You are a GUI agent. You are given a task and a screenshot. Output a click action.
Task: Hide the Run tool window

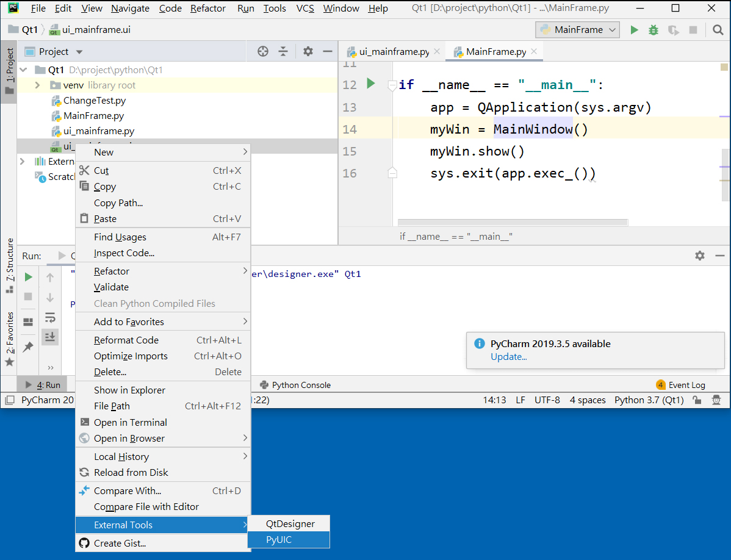pyautogui.click(x=720, y=256)
